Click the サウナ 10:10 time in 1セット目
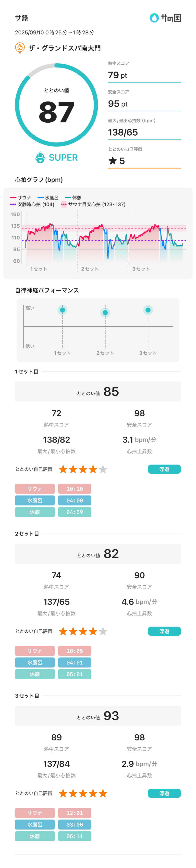196x868 pixels. point(74,489)
